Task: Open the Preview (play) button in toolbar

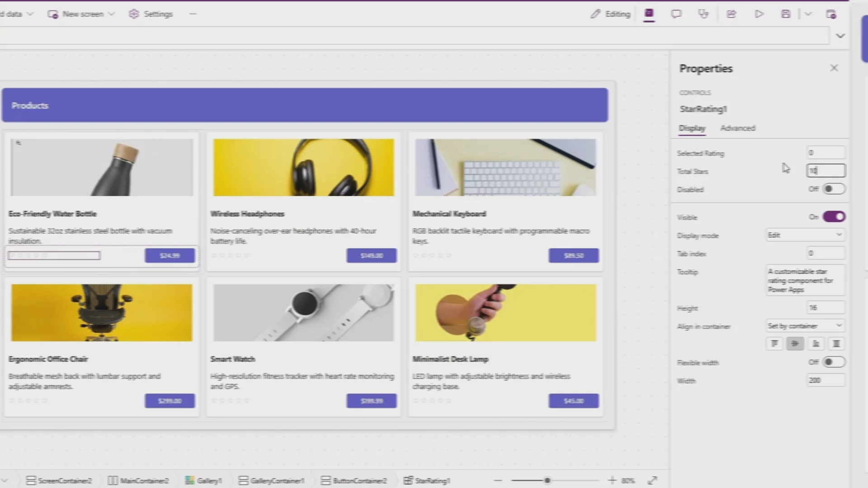Action: 759,14
